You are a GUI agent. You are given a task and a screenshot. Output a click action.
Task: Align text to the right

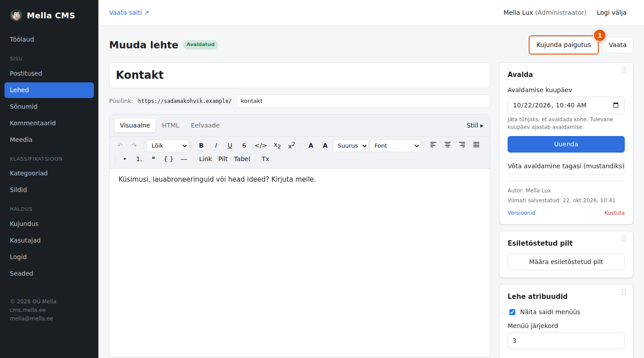point(462,145)
